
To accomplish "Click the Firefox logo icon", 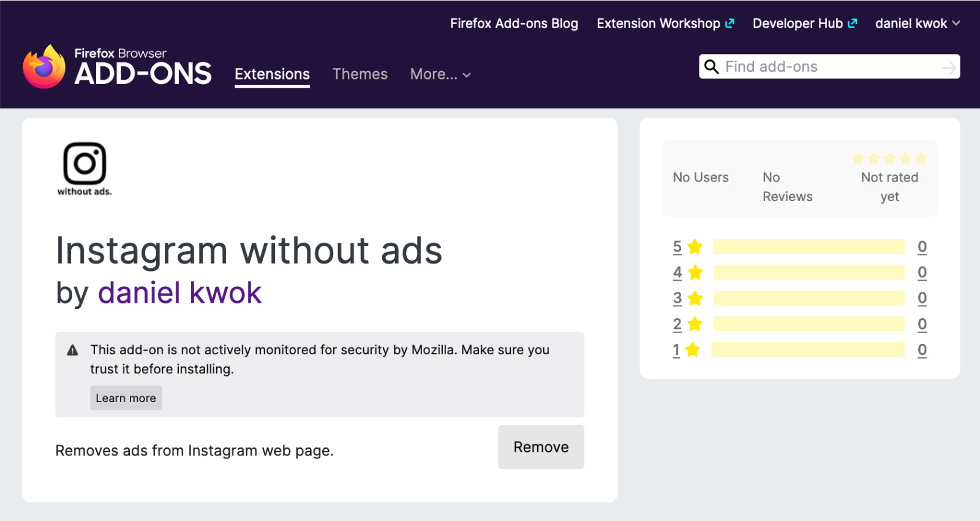I will pos(44,66).
